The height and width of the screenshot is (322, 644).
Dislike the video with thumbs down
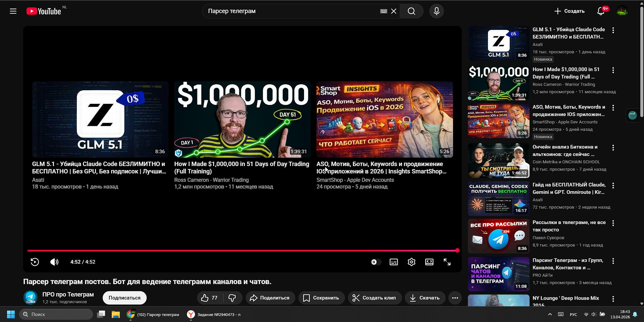(232, 298)
